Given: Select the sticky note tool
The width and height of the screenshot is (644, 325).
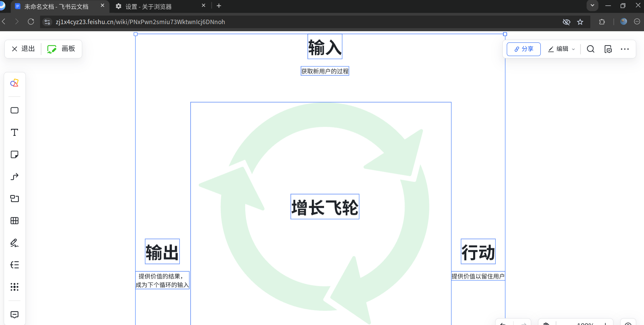Looking at the screenshot, I should pyautogui.click(x=14, y=155).
